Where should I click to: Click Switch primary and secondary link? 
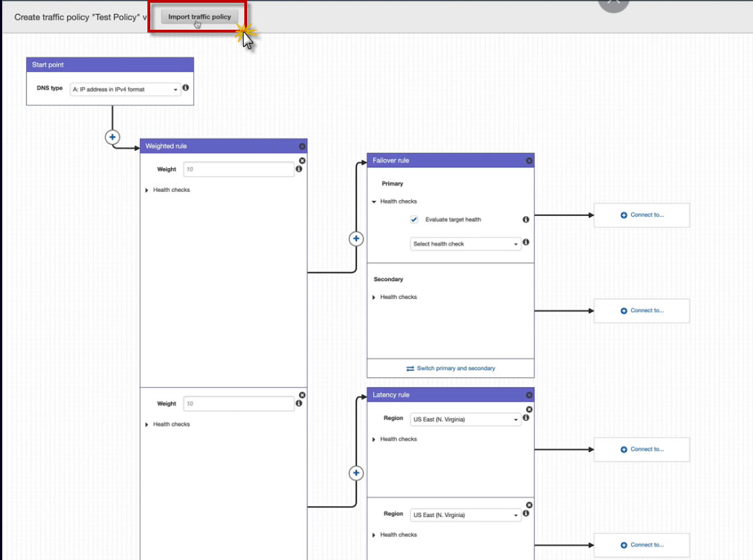[451, 368]
